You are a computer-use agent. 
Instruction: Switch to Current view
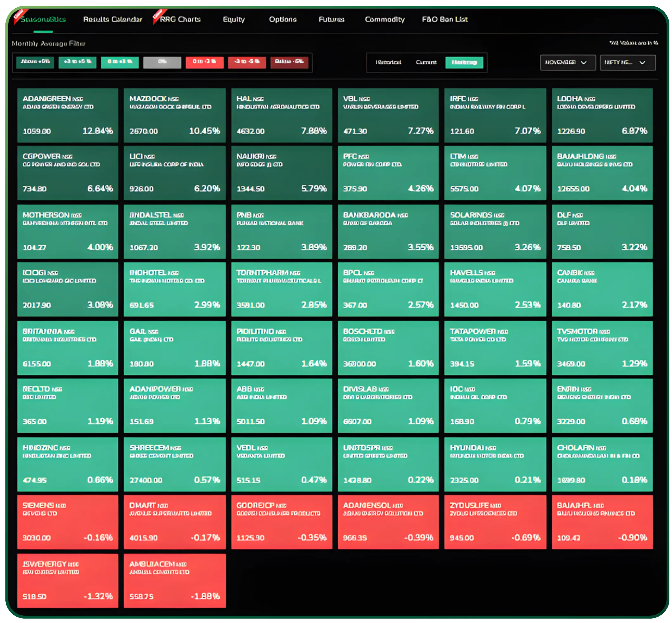(x=426, y=62)
